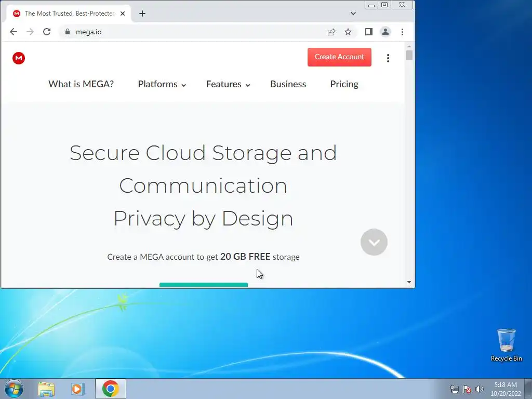
Task: Expand the Platforms dropdown menu
Action: pos(162,84)
